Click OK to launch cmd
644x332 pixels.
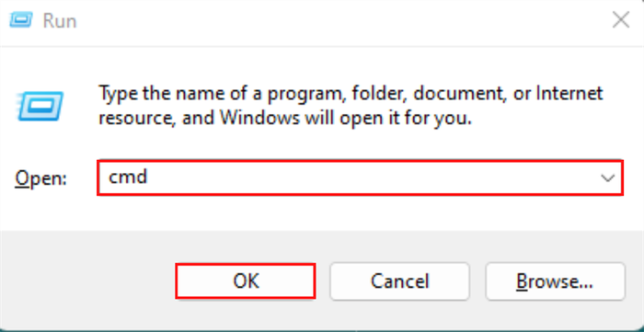click(x=246, y=281)
